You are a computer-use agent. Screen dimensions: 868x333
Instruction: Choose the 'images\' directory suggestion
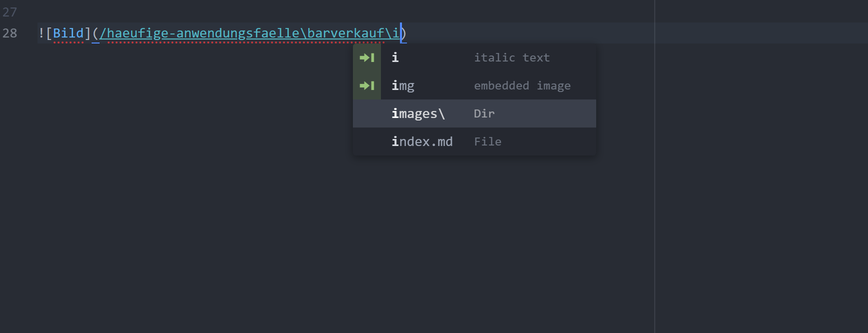coord(418,113)
